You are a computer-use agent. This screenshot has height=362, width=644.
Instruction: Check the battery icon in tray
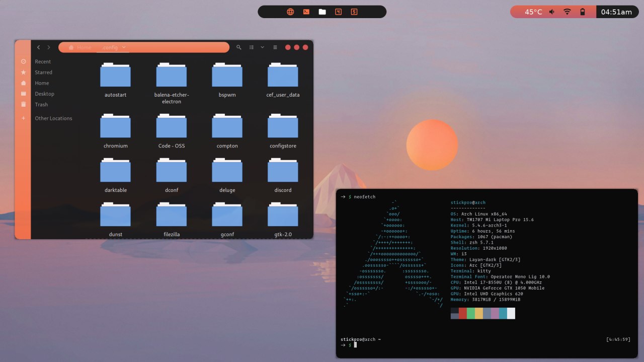pyautogui.click(x=583, y=12)
